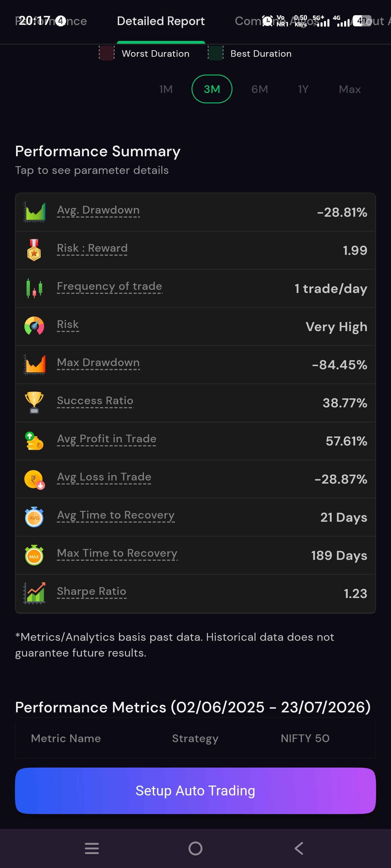Tap the Worst Duration color swatch

pos(107,53)
